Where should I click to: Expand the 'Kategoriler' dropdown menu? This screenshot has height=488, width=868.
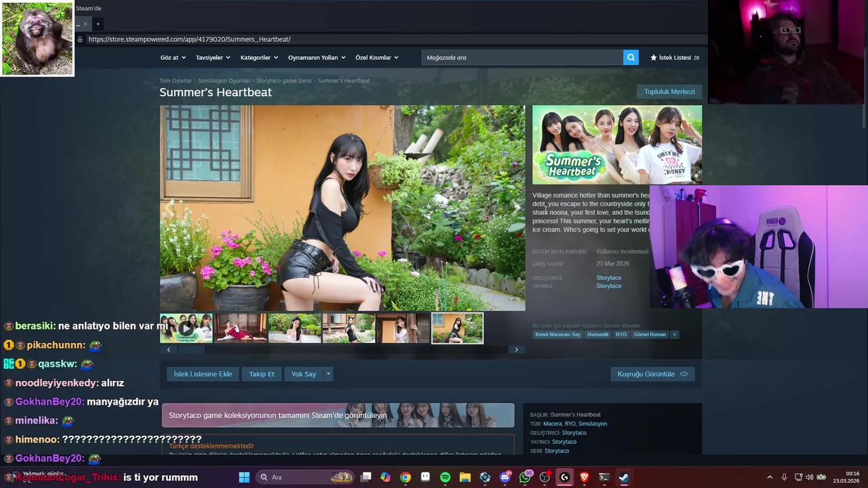(258, 58)
